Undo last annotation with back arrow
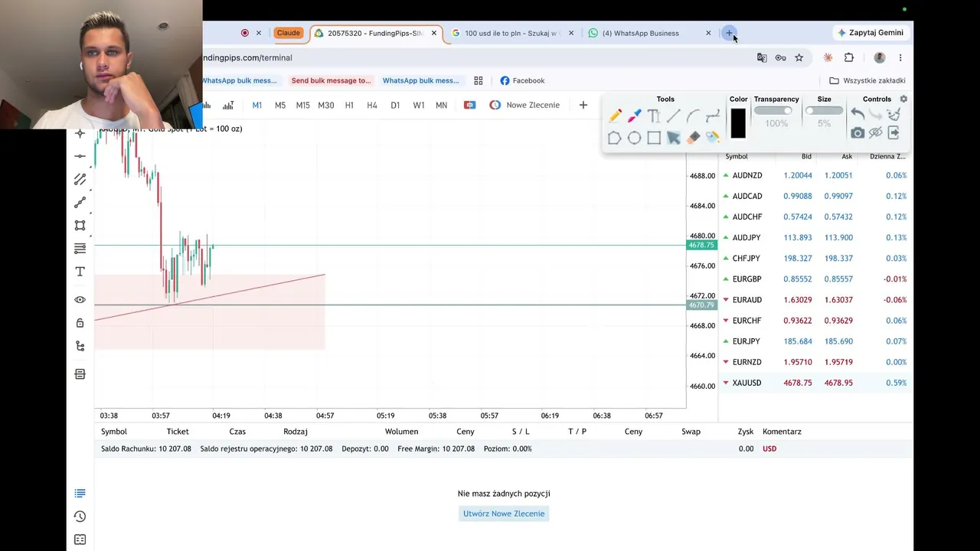Screen dimensions: 980x551 (857, 115)
